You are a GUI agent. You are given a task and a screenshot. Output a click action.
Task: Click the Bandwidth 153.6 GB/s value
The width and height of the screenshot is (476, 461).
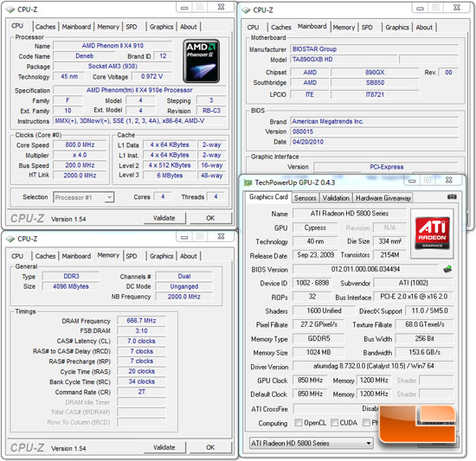click(x=424, y=352)
